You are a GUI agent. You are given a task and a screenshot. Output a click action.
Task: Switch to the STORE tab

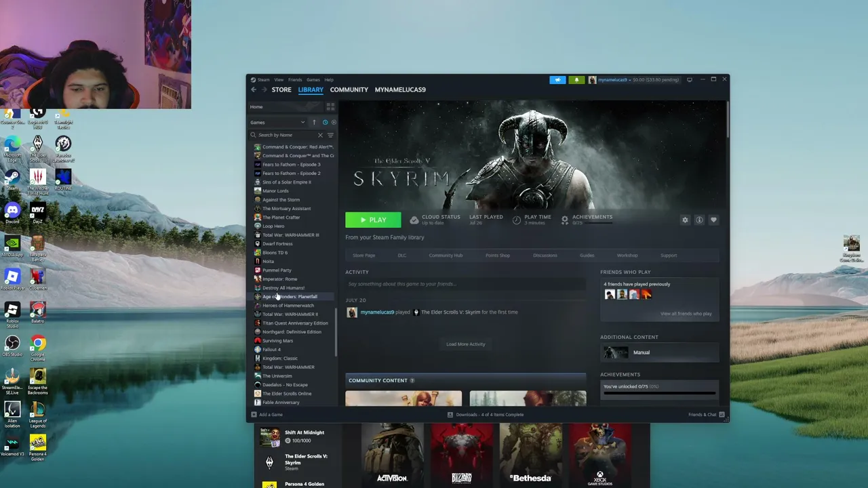(x=281, y=89)
